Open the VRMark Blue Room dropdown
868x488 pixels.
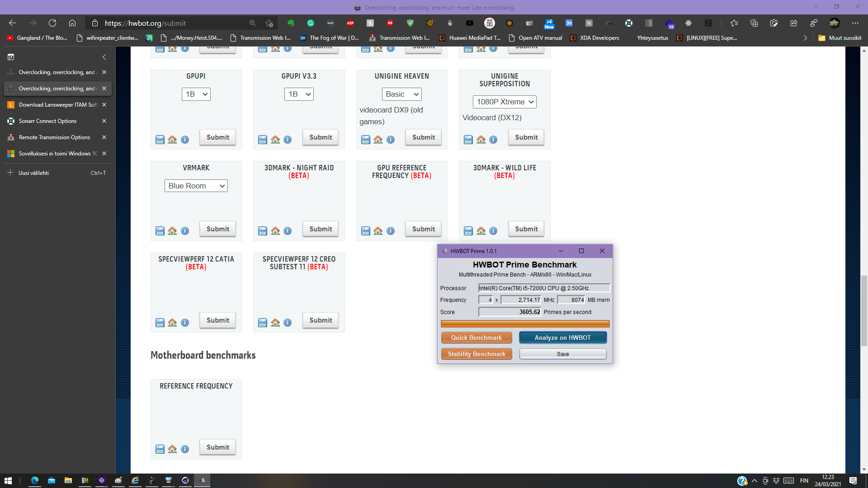(196, 186)
